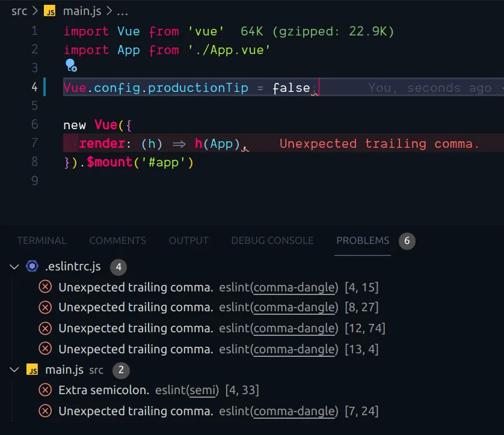
Task: Click error icon for Extra semicolon entry
Action: point(45,390)
